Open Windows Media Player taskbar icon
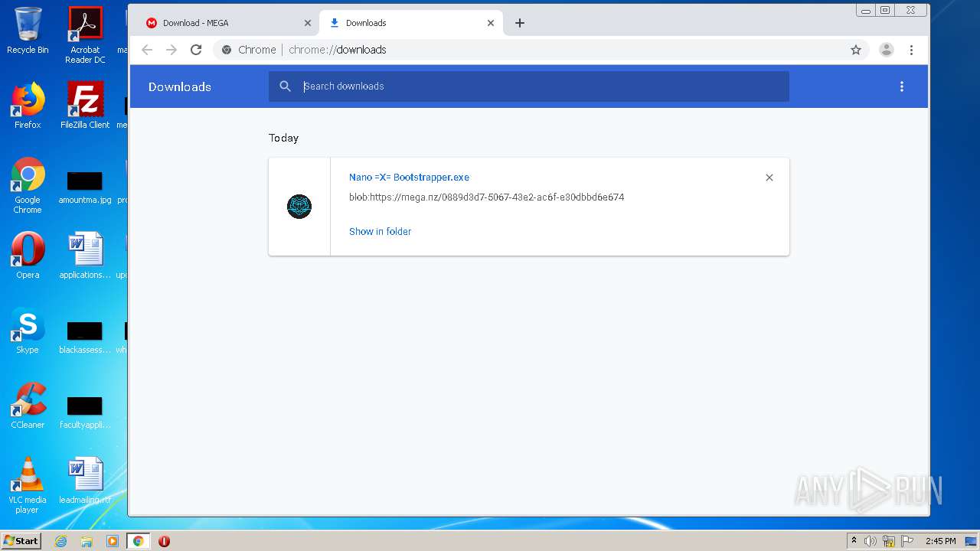The width and height of the screenshot is (980, 551). (x=113, y=541)
